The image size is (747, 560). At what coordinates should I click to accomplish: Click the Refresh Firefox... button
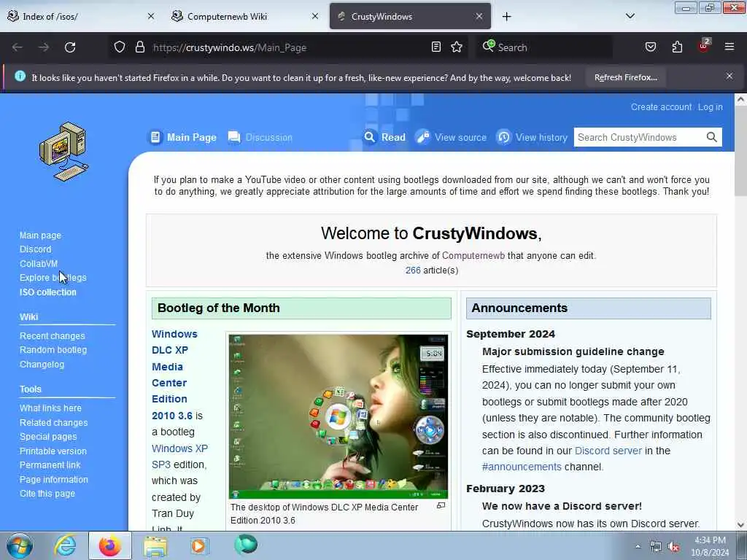pos(625,77)
